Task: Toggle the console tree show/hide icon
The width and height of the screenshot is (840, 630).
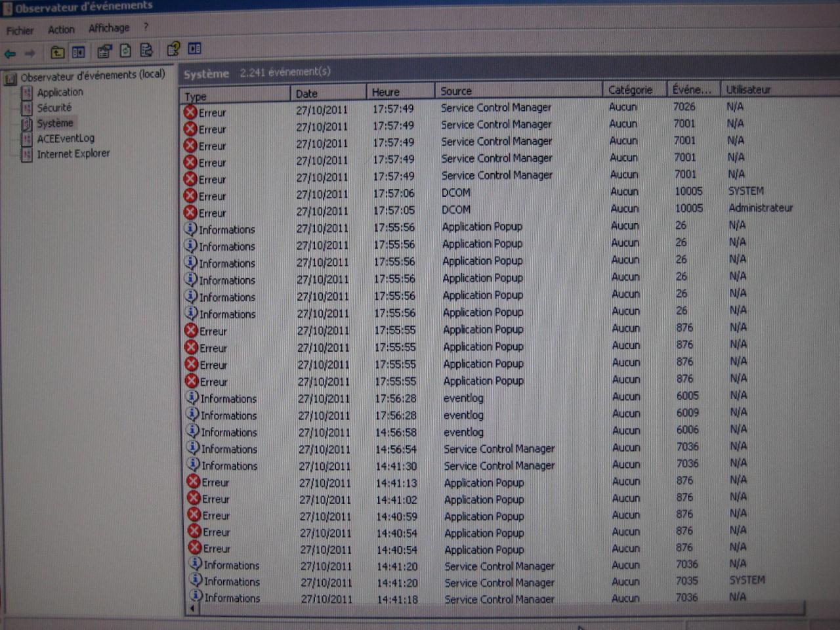Action: click(x=79, y=52)
